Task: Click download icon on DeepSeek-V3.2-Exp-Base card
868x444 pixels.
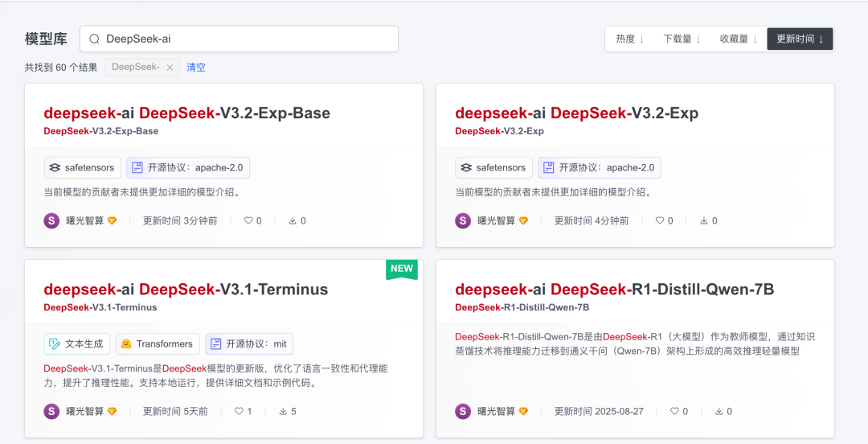Action: tap(293, 220)
